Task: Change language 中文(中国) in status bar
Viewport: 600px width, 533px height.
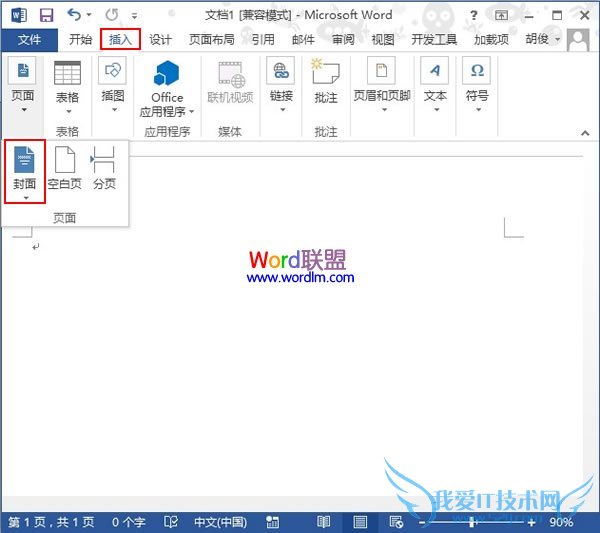Action: [220, 522]
